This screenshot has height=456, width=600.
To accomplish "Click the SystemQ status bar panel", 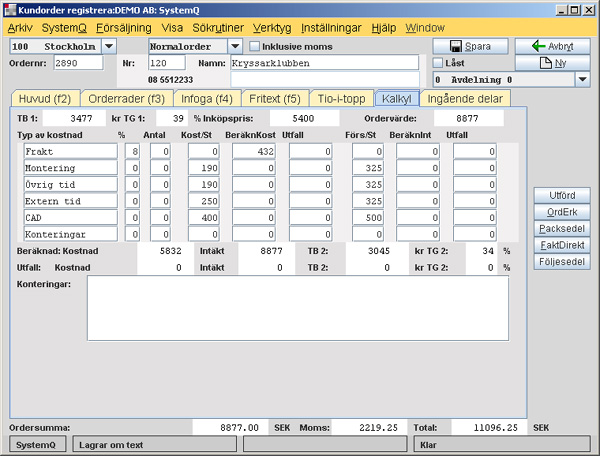I will [37, 445].
